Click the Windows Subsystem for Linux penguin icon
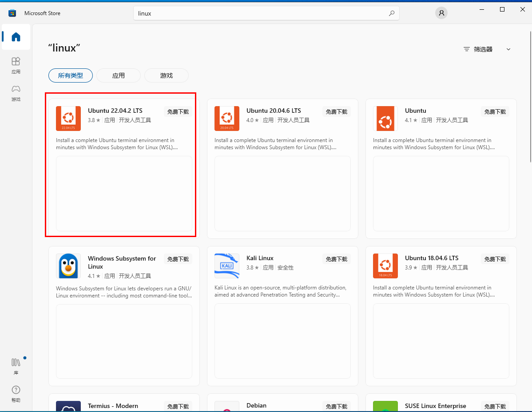 [68, 266]
